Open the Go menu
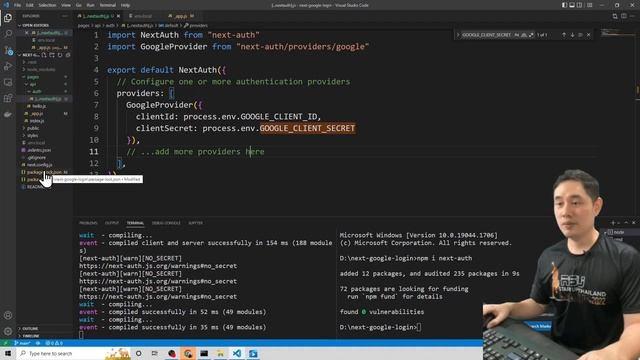Viewport: 640px width, 360px height. pyautogui.click(x=79, y=5)
